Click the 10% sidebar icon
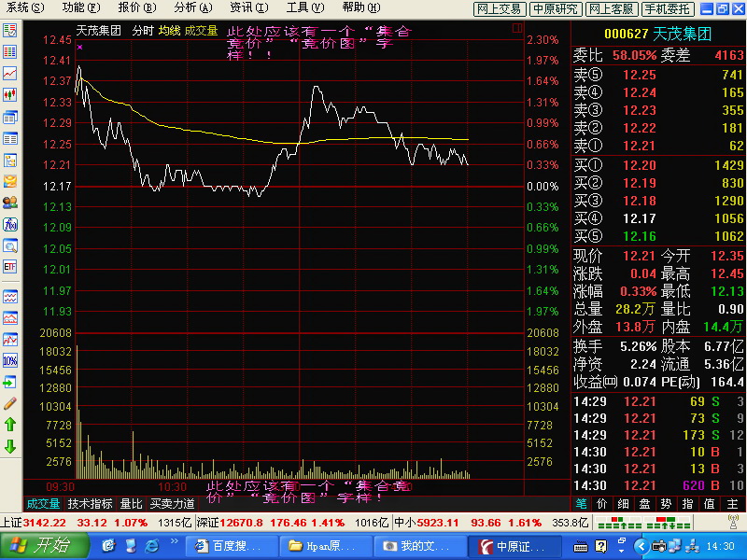 tap(10, 360)
